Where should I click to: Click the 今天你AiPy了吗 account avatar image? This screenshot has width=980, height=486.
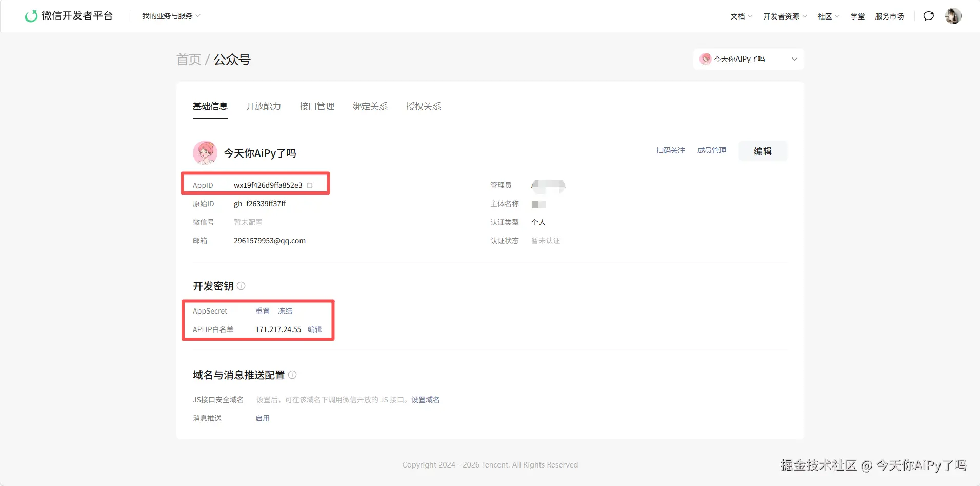[x=205, y=153]
